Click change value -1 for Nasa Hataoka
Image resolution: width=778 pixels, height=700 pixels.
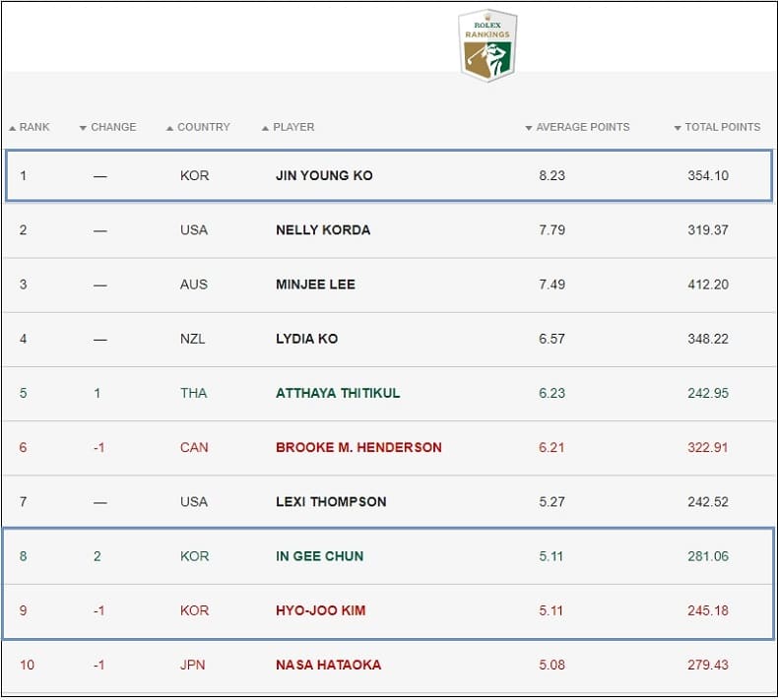click(99, 665)
